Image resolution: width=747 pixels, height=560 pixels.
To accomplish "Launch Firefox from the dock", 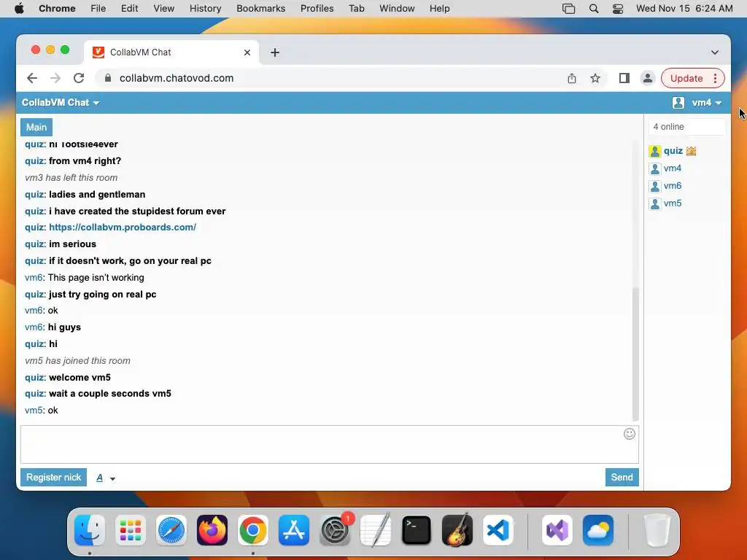I will tap(212, 530).
